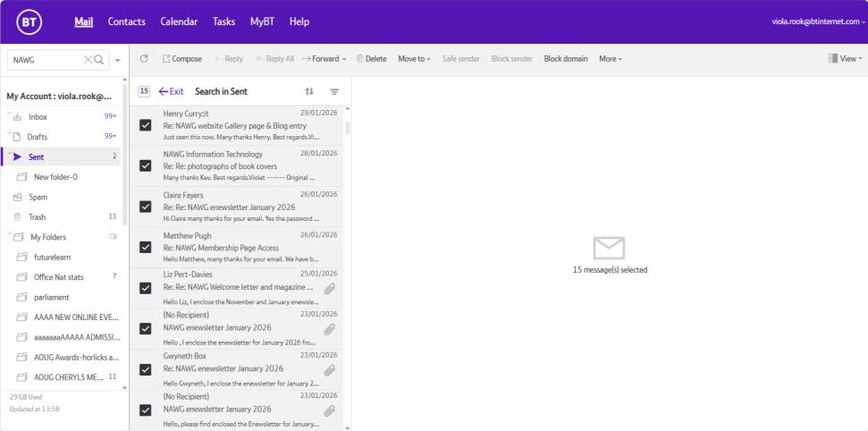Screen dimensions: 868x431
Task: Collapse the My Folders tree
Action: pyautogui.click(x=10, y=234)
